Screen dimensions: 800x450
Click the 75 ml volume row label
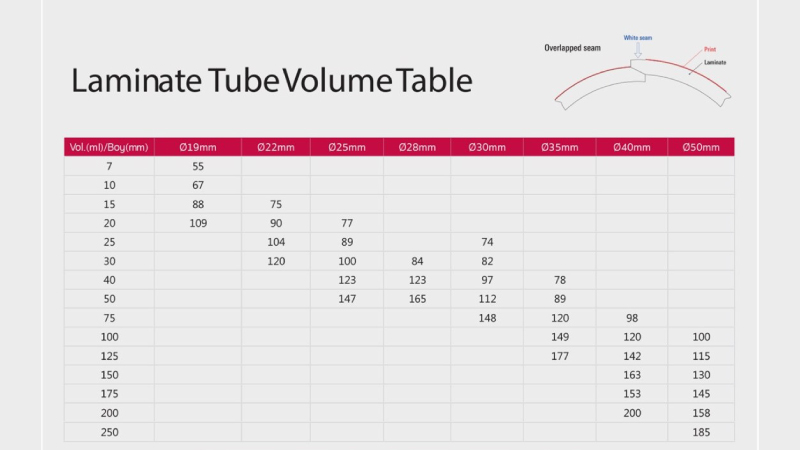coord(109,318)
